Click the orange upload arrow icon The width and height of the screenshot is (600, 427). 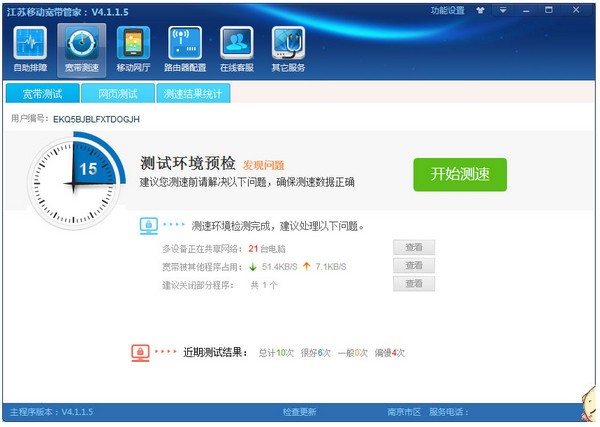(307, 266)
